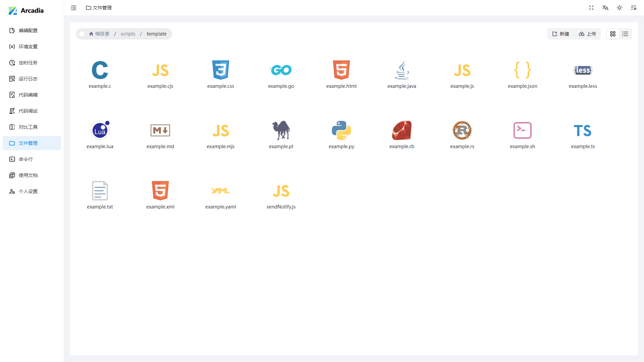Toggle light/dark theme sun icon
The height and width of the screenshot is (362, 644).
click(620, 8)
